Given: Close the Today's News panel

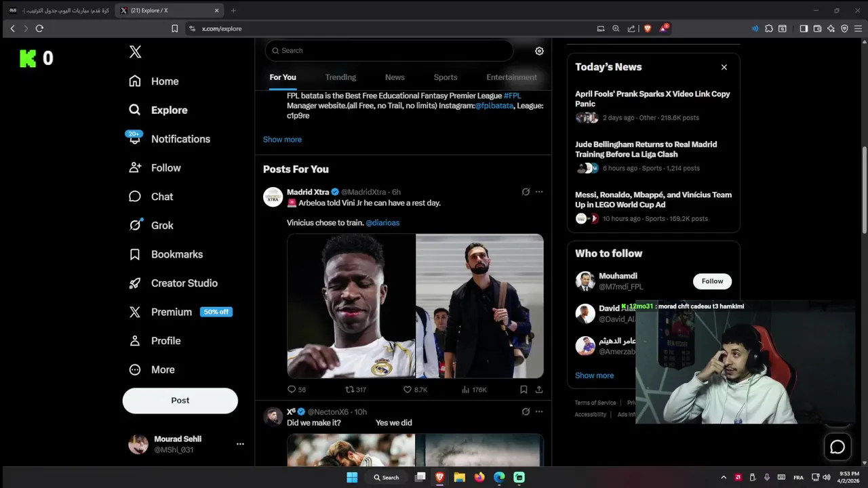Looking at the screenshot, I should click(x=724, y=67).
